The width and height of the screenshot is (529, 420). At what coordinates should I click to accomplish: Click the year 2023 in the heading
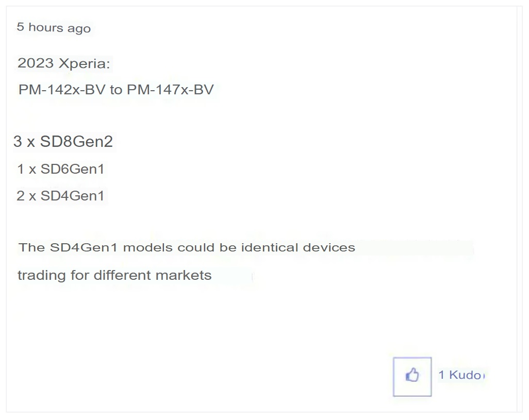pyautogui.click(x=36, y=63)
